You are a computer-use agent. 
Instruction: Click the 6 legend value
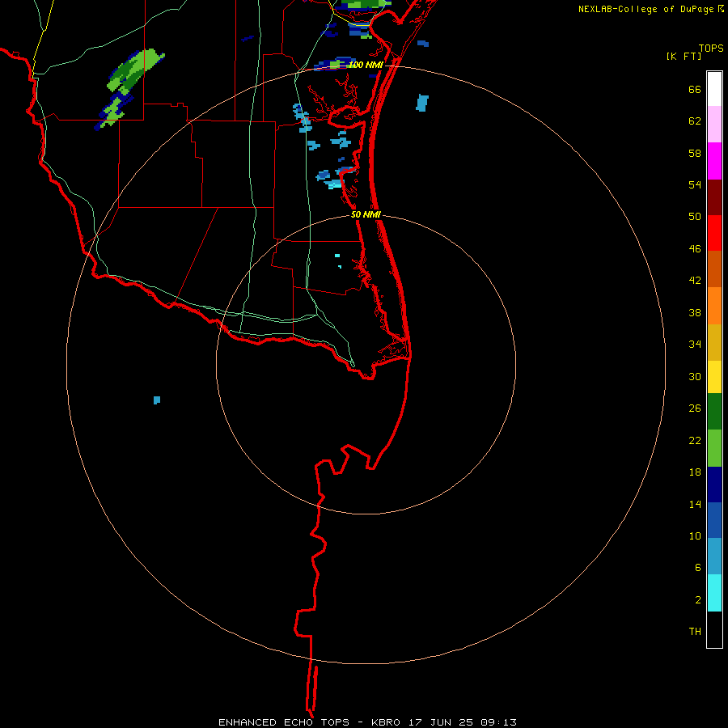pyautogui.click(x=698, y=567)
